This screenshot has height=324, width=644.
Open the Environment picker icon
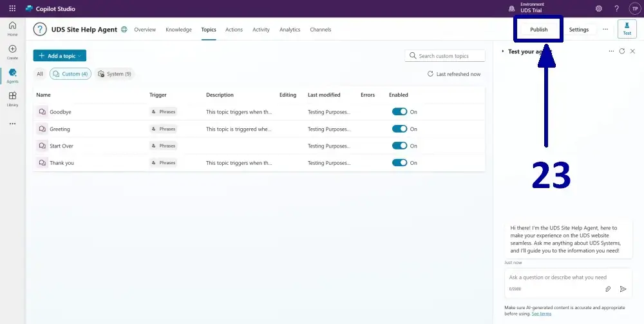coord(512,8)
